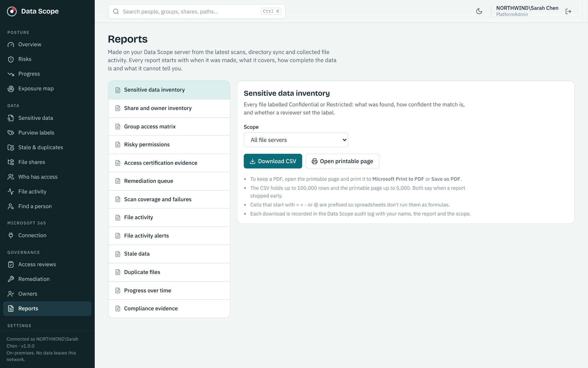This screenshot has height=368, width=588.
Task: Click the Data Scope logo icon
Action: (12, 11)
